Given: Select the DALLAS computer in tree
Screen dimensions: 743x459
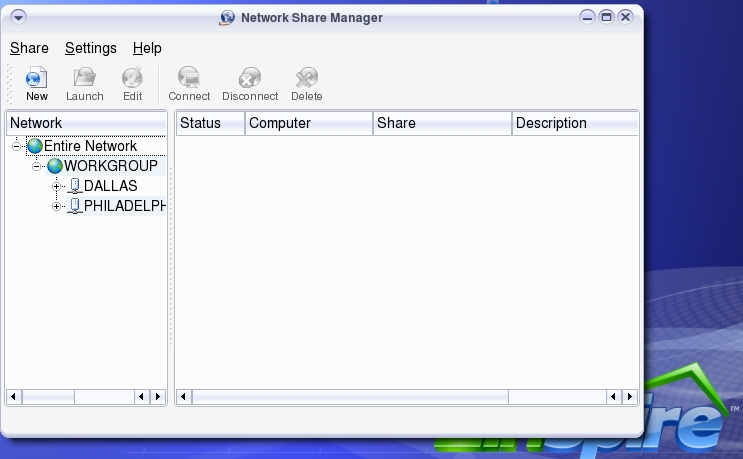Looking at the screenshot, I should pos(110,186).
